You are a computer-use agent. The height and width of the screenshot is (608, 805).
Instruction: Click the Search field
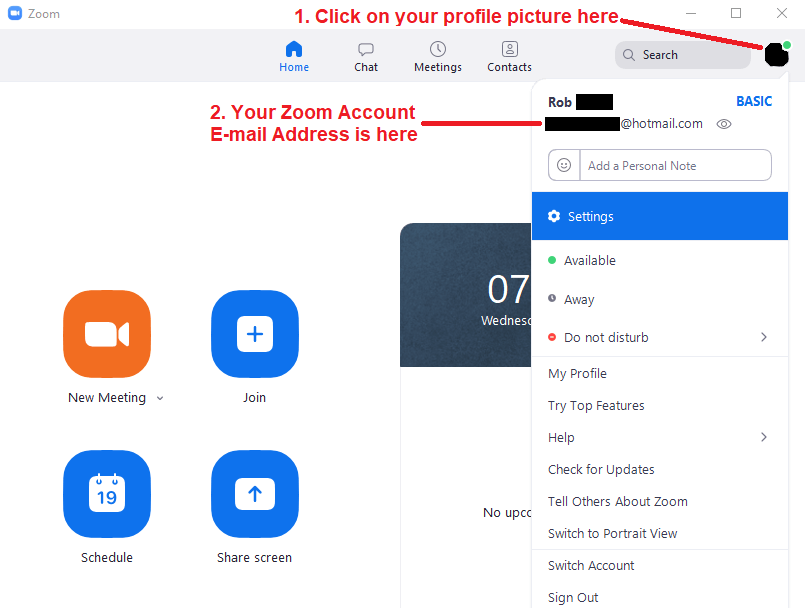click(x=683, y=55)
